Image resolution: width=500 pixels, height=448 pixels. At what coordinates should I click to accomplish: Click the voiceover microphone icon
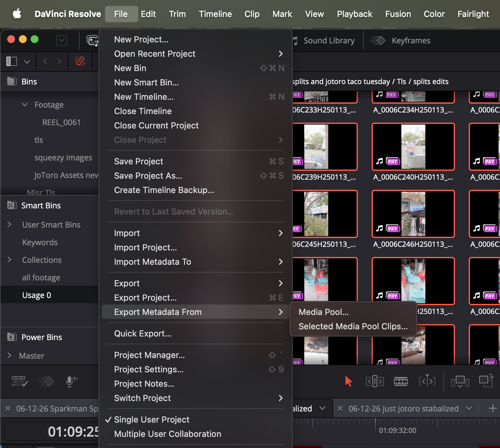click(72, 381)
